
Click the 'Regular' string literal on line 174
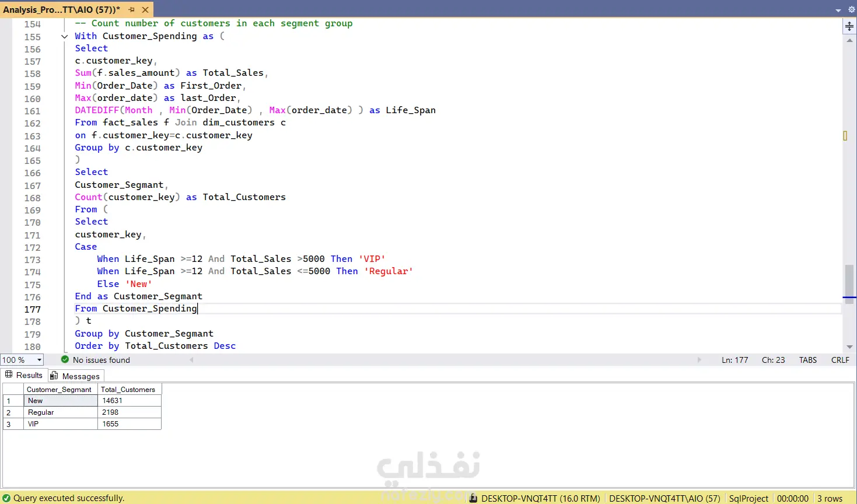(x=389, y=271)
